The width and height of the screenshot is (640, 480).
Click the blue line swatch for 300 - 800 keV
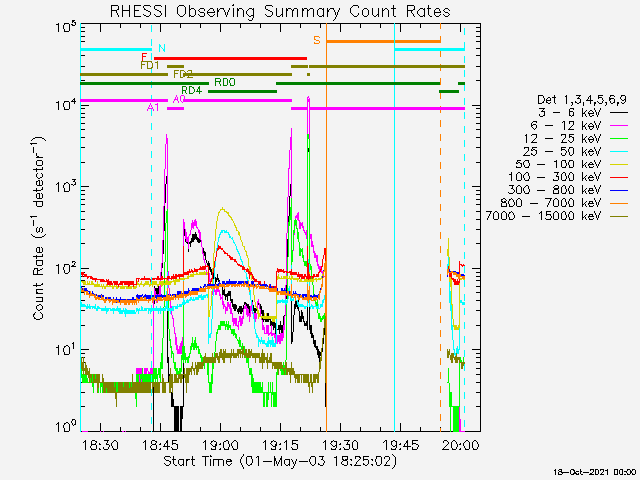pyautogui.click(x=619, y=190)
